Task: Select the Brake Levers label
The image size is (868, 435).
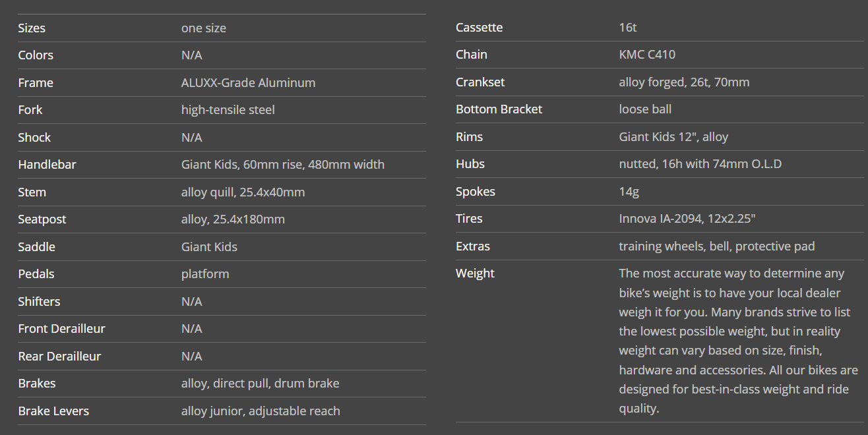Action: [x=53, y=411]
